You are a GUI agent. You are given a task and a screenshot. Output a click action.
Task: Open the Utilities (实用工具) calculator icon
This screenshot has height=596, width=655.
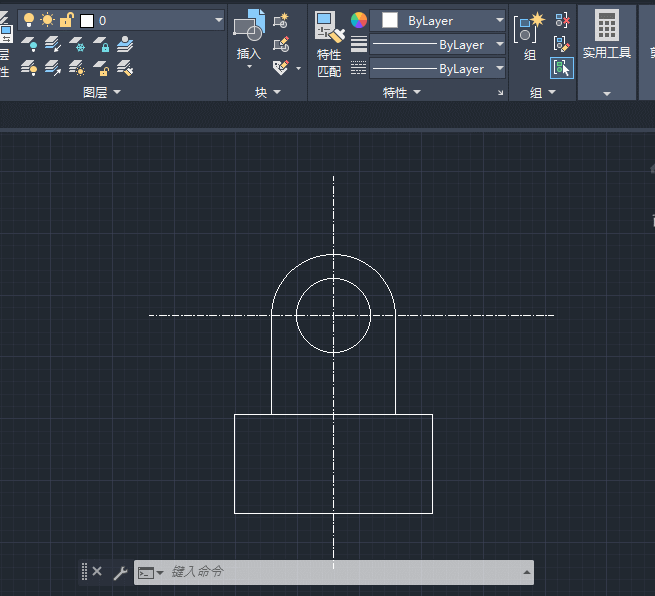click(x=606, y=27)
